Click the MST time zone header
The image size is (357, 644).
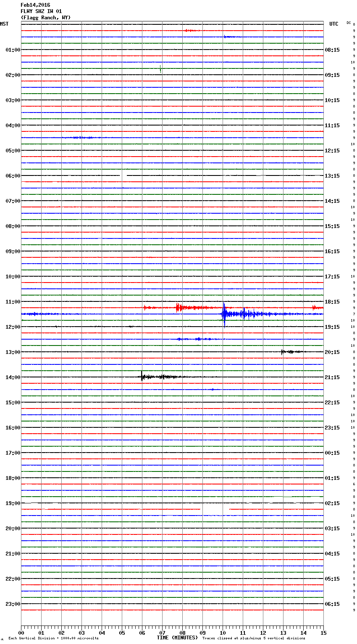[x=4, y=24]
